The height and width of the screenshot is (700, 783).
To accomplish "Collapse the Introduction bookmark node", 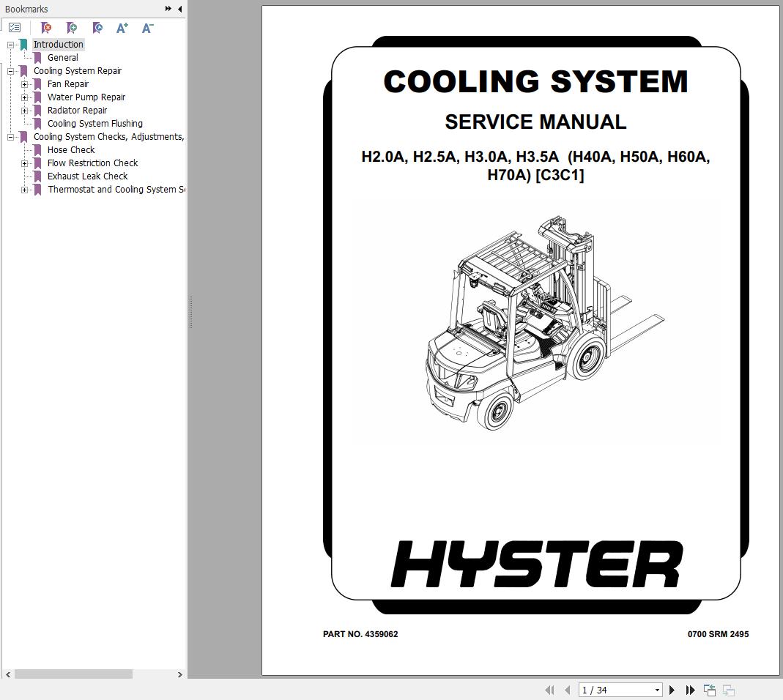I will click(x=10, y=45).
